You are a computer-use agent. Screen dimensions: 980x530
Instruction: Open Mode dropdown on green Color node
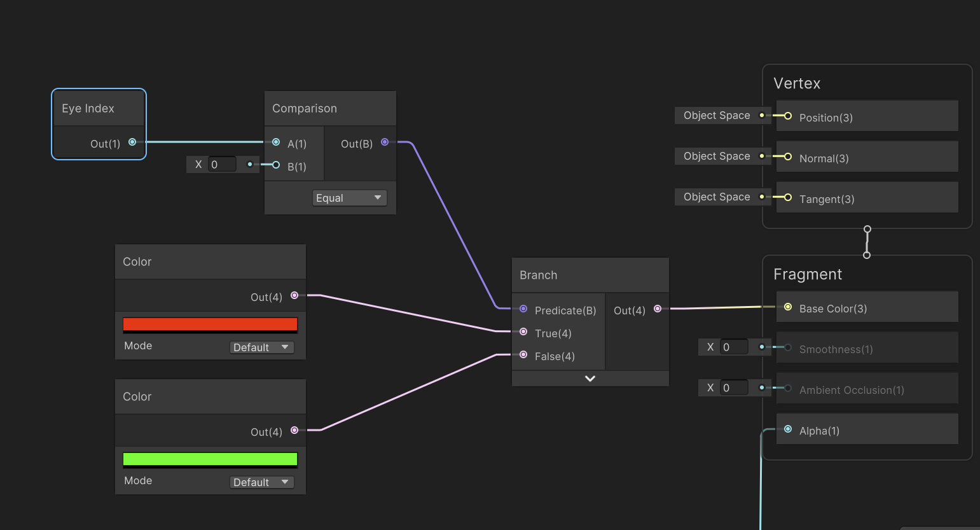tap(261, 482)
